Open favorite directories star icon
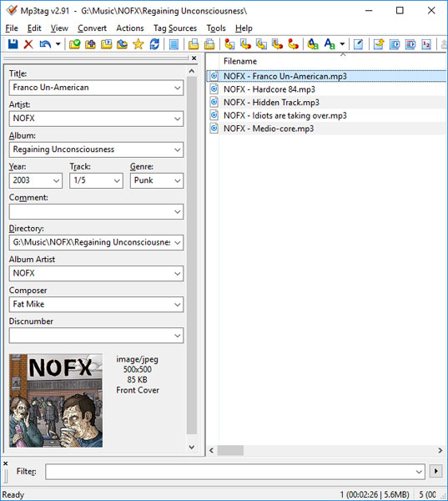 (138, 44)
